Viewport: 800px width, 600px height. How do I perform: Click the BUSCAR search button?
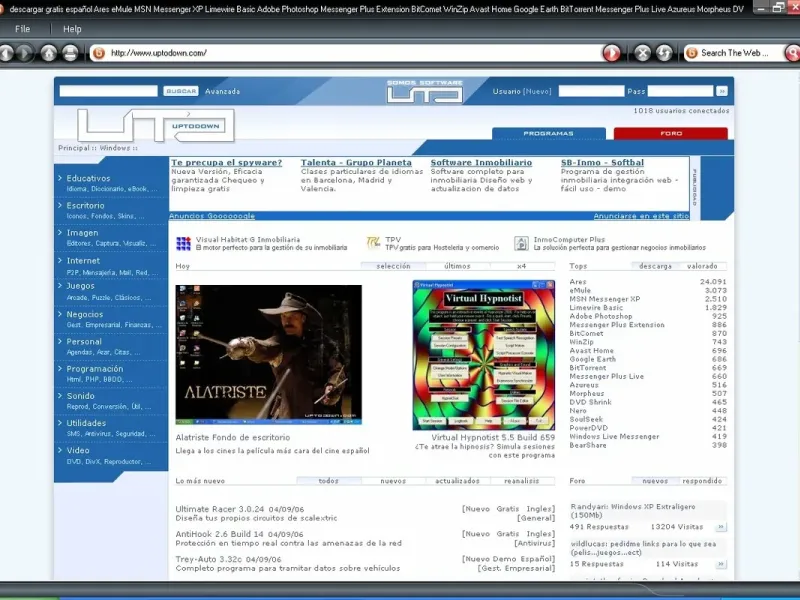(x=181, y=91)
